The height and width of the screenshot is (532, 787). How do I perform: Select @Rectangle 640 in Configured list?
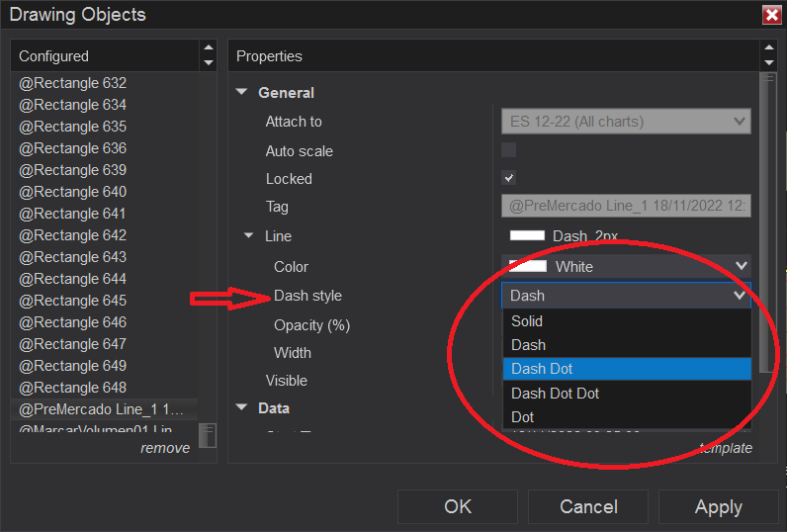pyautogui.click(x=73, y=192)
